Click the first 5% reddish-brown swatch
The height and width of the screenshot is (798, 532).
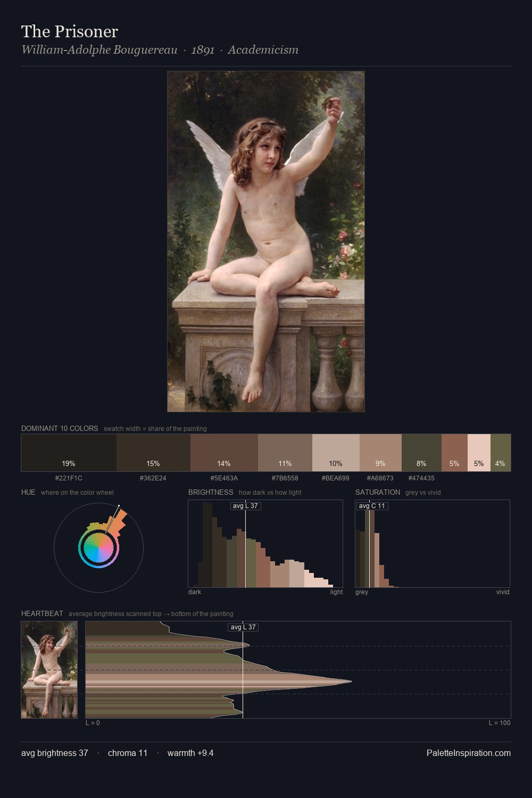coord(454,453)
